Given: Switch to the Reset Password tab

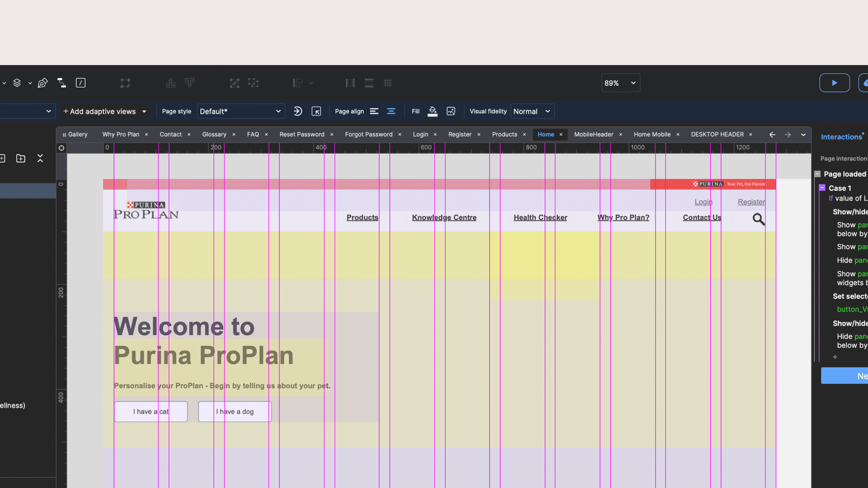Looking at the screenshot, I should (x=302, y=134).
